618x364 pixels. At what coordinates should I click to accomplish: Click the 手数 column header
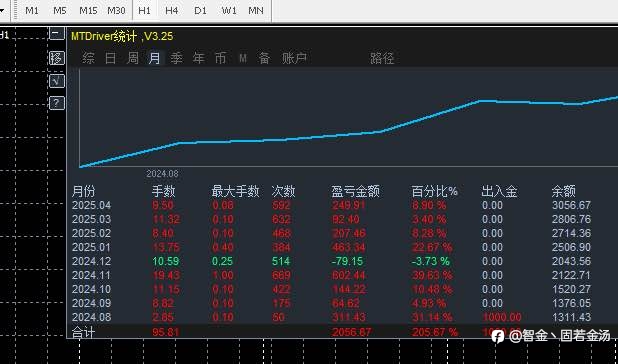coord(164,192)
